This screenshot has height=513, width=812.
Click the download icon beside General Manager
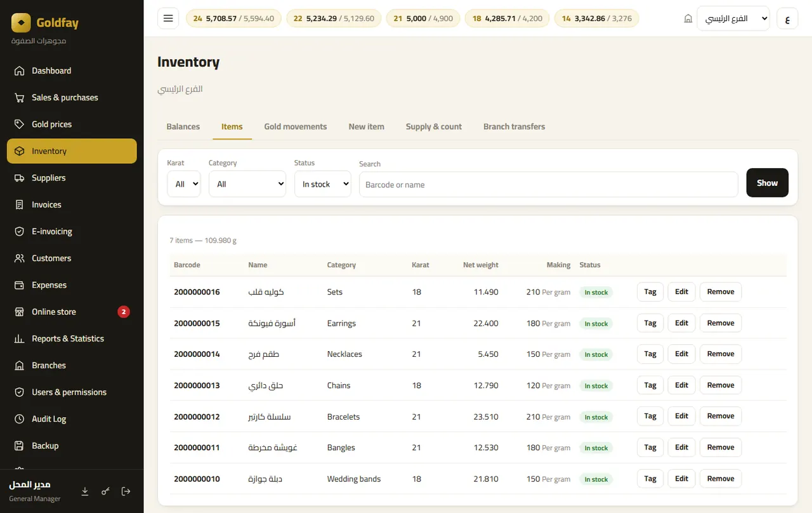click(85, 491)
